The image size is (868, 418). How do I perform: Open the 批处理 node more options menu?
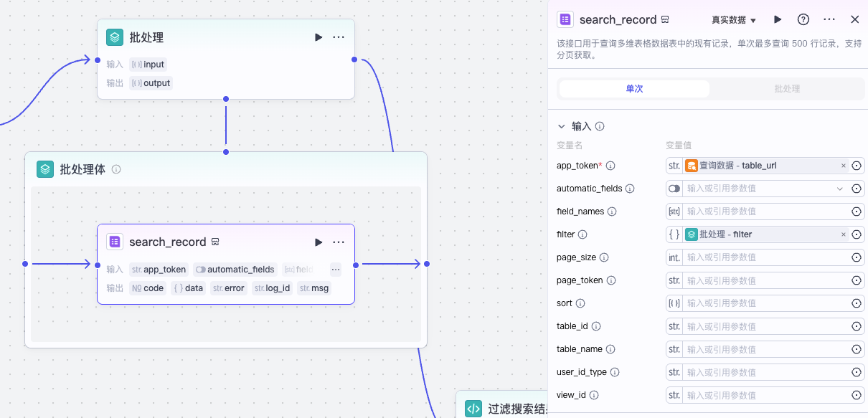[x=339, y=37]
